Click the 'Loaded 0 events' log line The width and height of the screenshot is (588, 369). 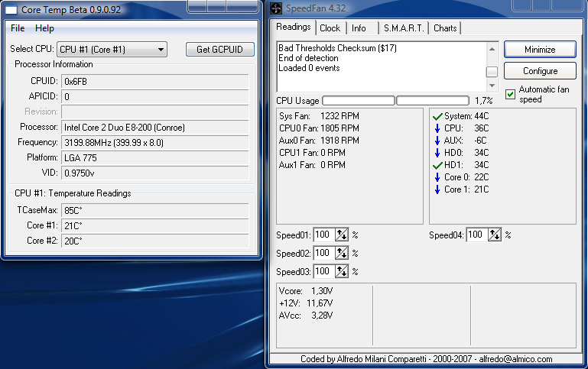[309, 68]
